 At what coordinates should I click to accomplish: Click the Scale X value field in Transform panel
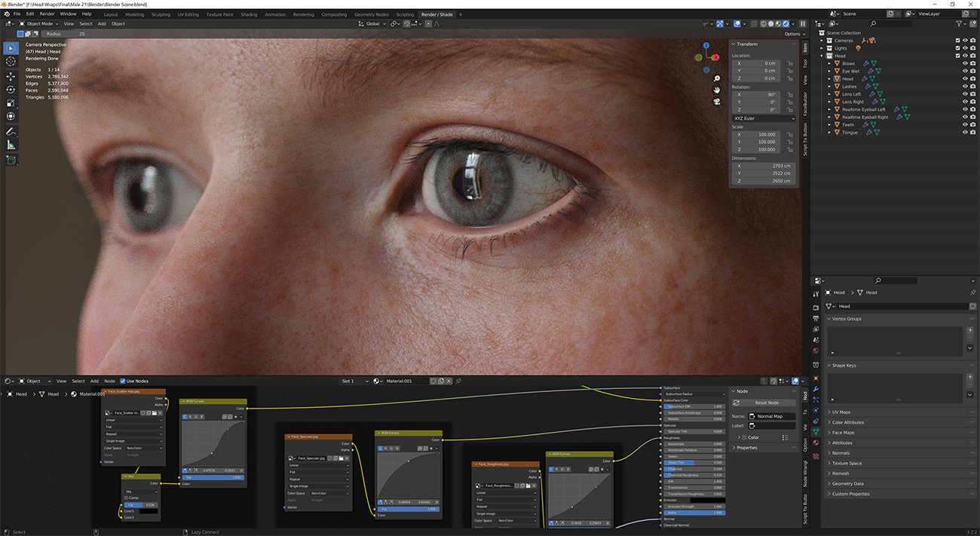pos(756,134)
